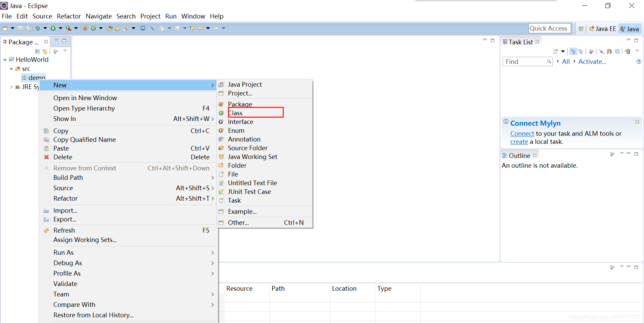644x323 pixels.
Task: Click Collapse All in Package Explorer
Action: coord(37,51)
